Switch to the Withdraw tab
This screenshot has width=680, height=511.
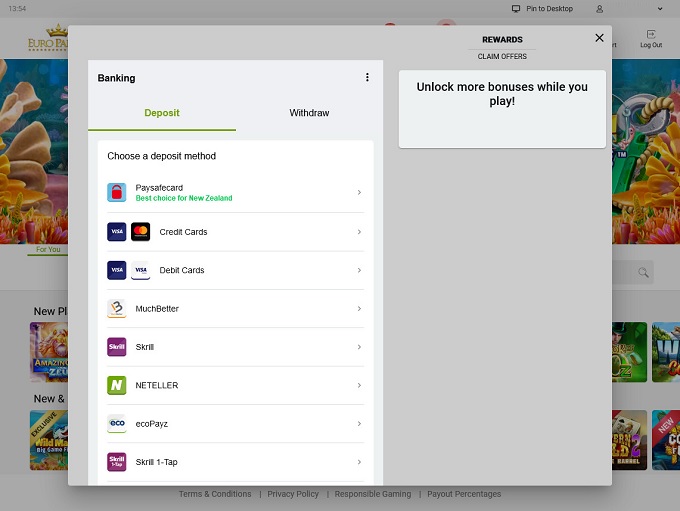[x=309, y=113]
